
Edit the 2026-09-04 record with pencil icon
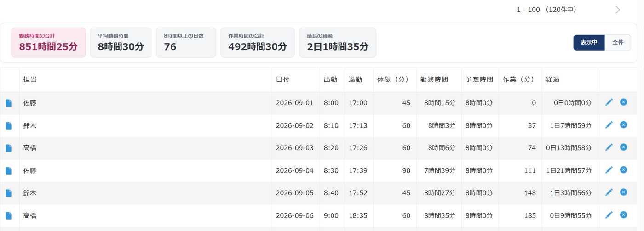(609, 170)
